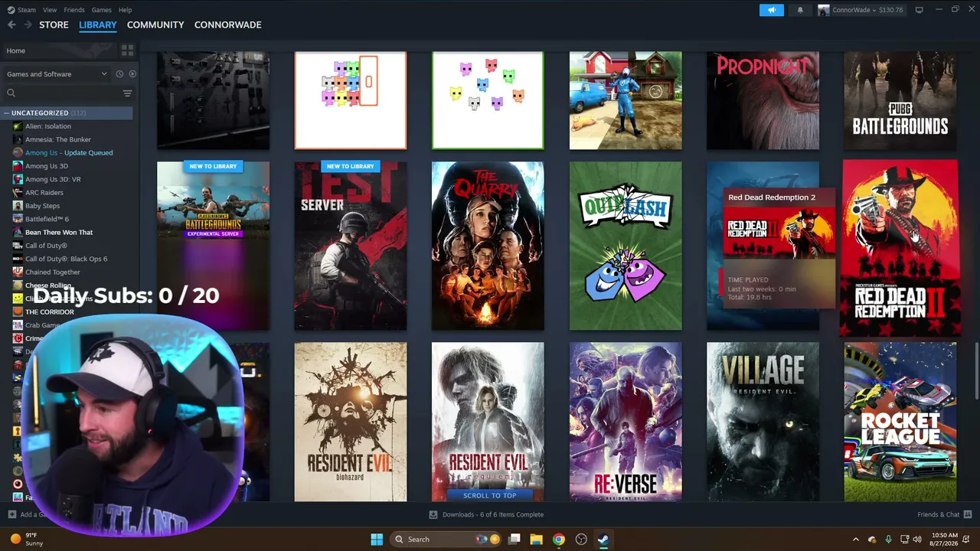Viewport: 980px width, 551px height.
Task: Click the Steam taskbar icon
Action: click(x=603, y=540)
